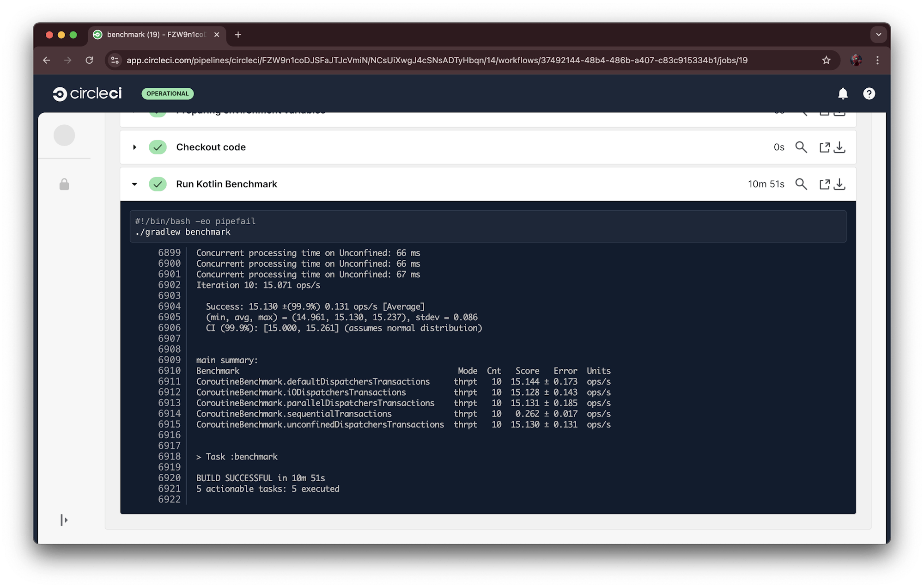Open the notifications bell

click(x=842, y=94)
